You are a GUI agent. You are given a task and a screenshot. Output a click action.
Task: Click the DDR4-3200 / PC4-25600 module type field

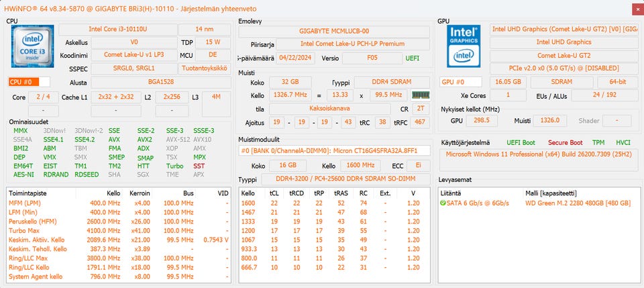coord(345,179)
